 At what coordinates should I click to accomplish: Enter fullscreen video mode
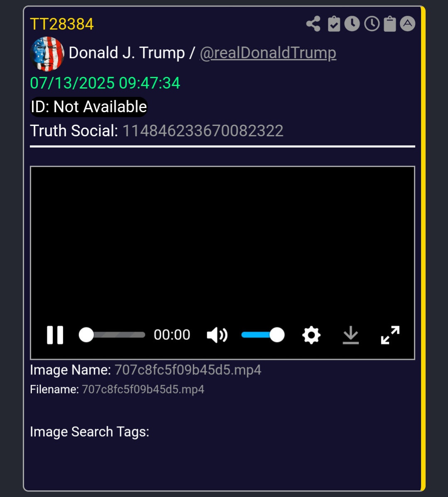[x=390, y=335]
